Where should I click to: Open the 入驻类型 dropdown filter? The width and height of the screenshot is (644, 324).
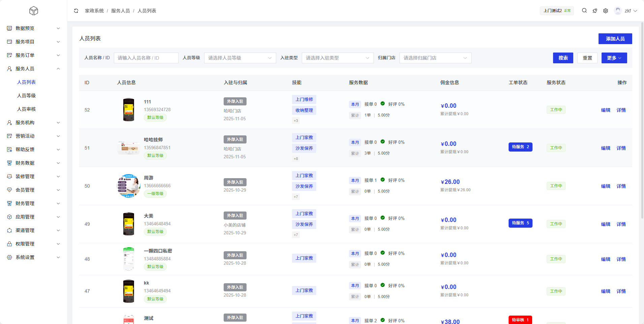[x=337, y=58]
